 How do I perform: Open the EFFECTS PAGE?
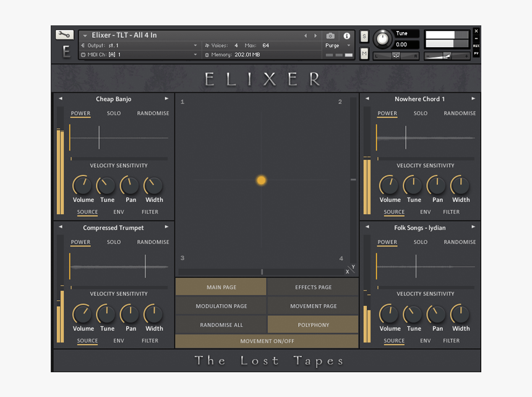[313, 287]
